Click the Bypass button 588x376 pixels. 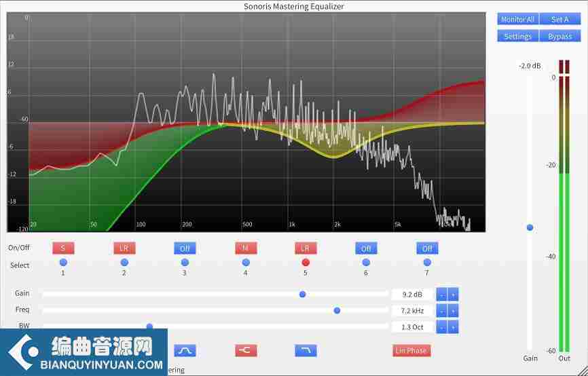[x=560, y=36]
